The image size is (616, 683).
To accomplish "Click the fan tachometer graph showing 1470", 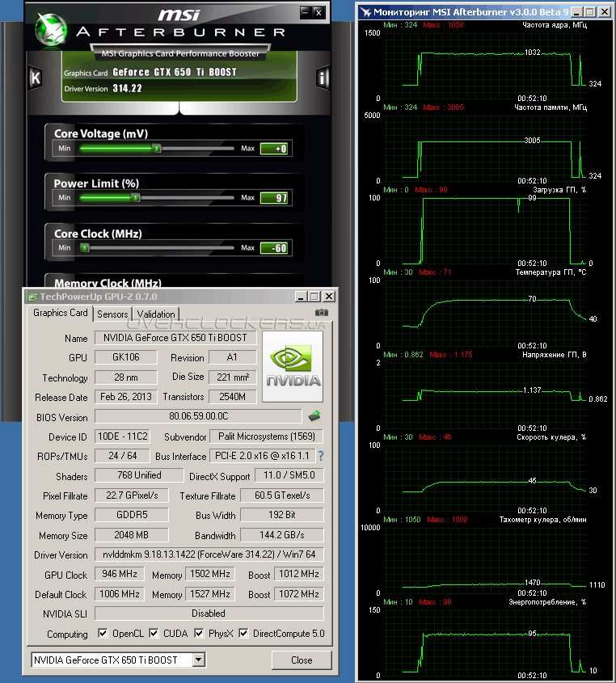I will pos(485,560).
